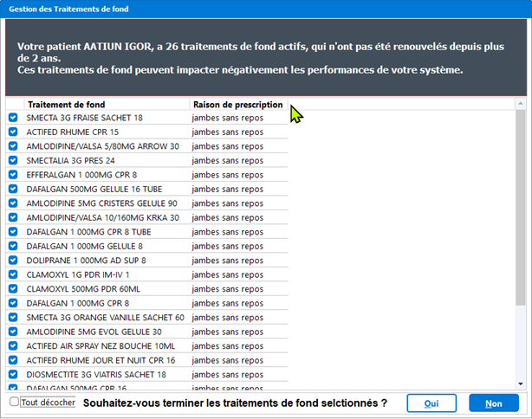This screenshot has height=419, width=532.
Task: Select EFFERALGAN 1 000MG CPR 8 text
Action: (81, 175)
